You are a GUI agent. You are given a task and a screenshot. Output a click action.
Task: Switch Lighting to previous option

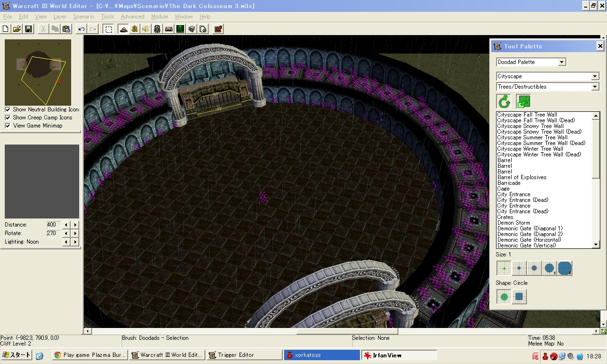point(66,242)
